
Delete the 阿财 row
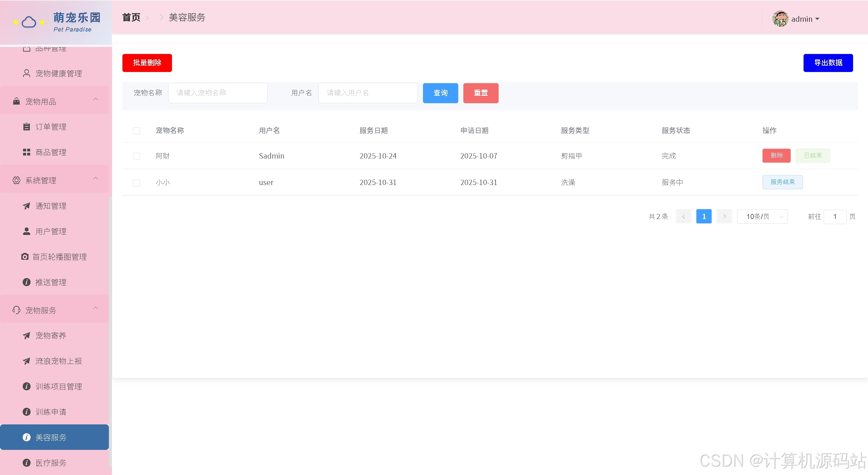click(x=776, y=156)
